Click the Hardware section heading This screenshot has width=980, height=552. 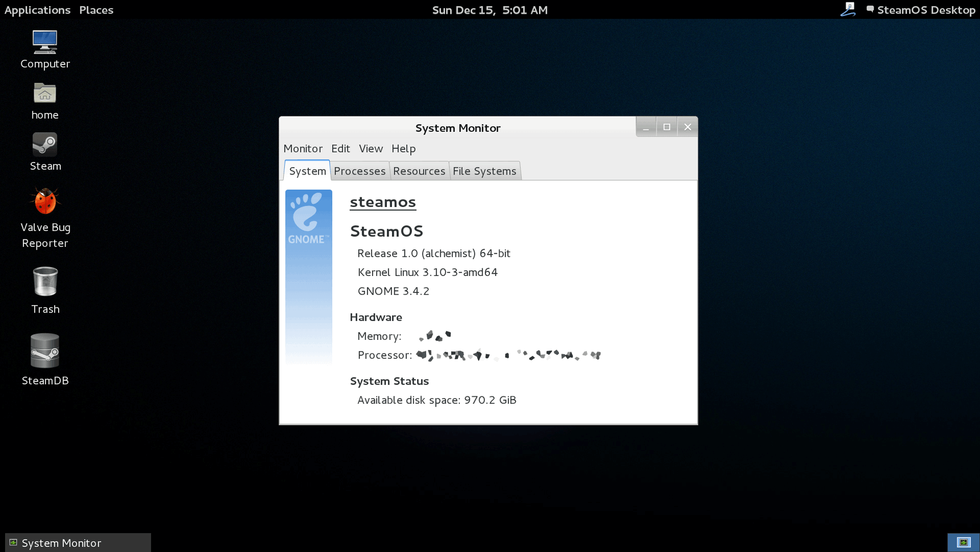click(x=376, y=317)
